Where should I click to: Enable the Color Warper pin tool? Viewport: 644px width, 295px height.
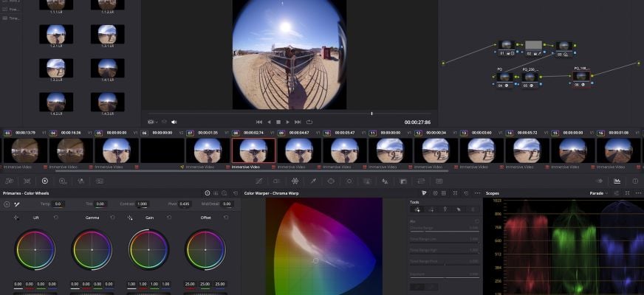click(445, 209)
